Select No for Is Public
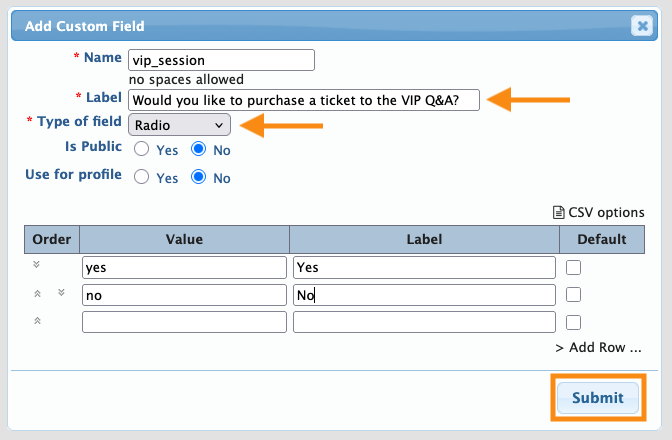Image resolution: width=672 pixels, height=440 pixels. coord(198,149)
